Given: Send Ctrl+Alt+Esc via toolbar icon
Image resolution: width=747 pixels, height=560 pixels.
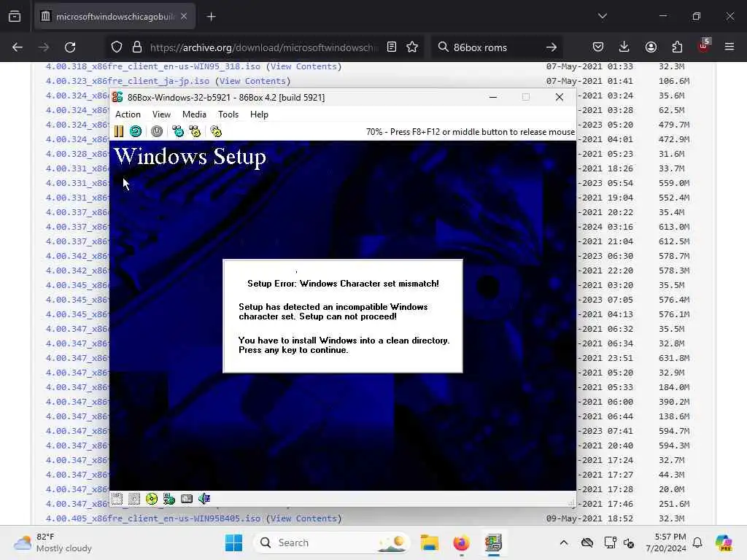Looking at the screenshot, I should [x=195, y=131].
